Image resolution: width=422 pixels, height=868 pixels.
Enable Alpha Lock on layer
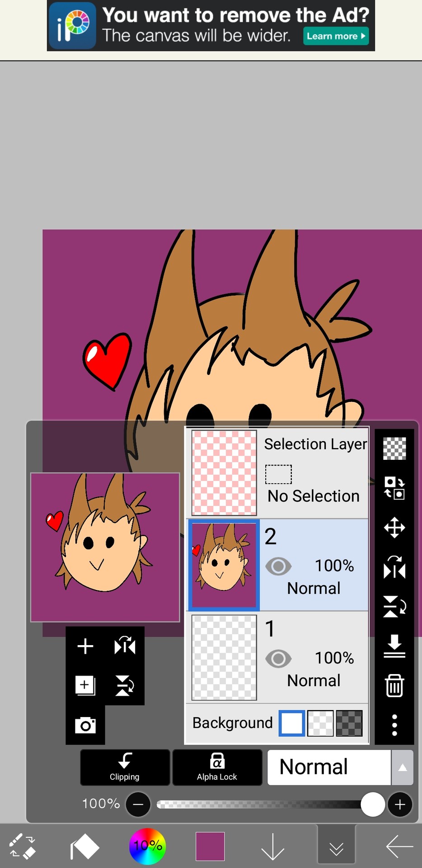[217, 767]
